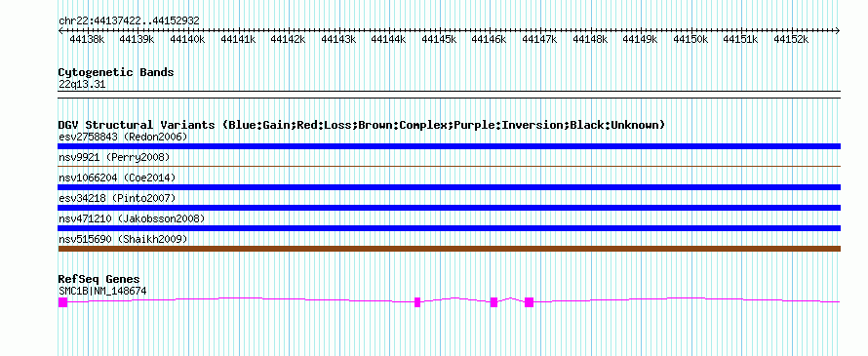The height and width of the screenshot is (356, 868).
Task: Click the 44139k ruler tick label
Action: pos(138,39)
